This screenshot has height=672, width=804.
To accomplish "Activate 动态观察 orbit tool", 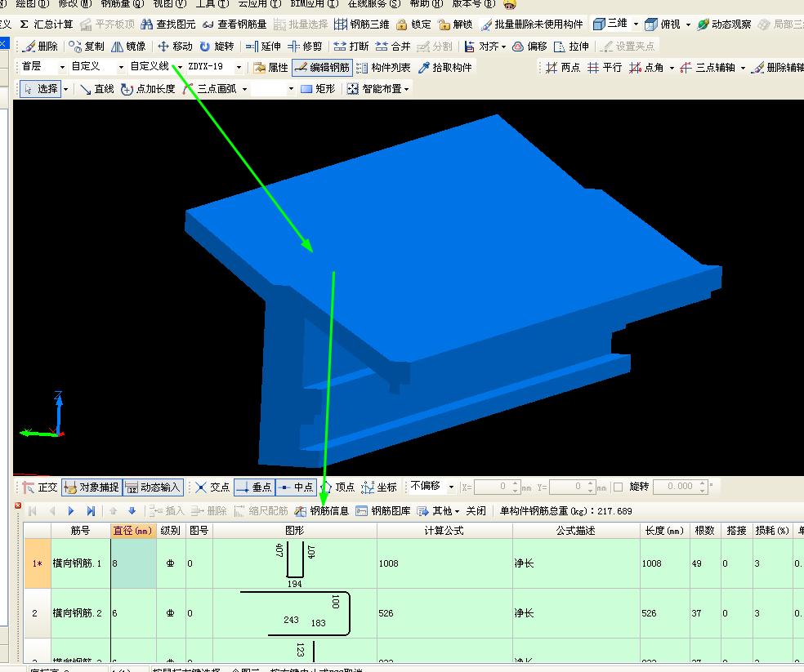I will [x=724, y=24].
